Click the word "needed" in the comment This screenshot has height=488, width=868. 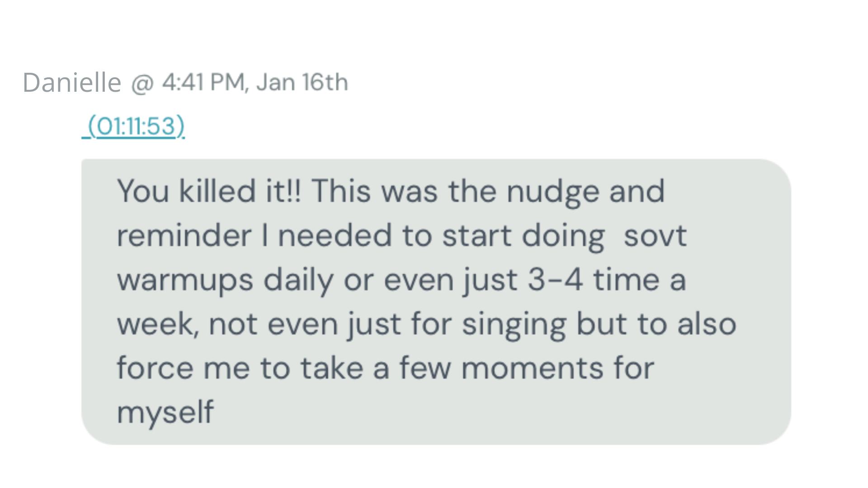pos(335,236)
